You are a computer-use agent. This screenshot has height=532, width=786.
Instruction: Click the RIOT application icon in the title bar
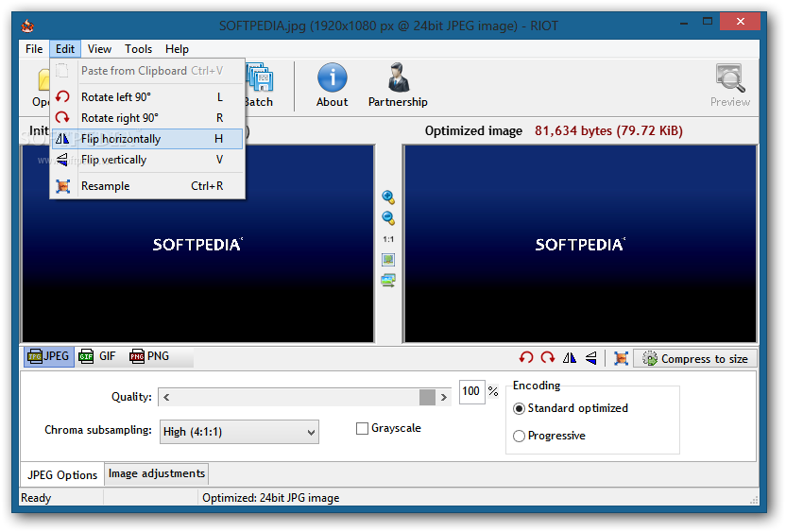pyautogui.click(x=27, y=26)
